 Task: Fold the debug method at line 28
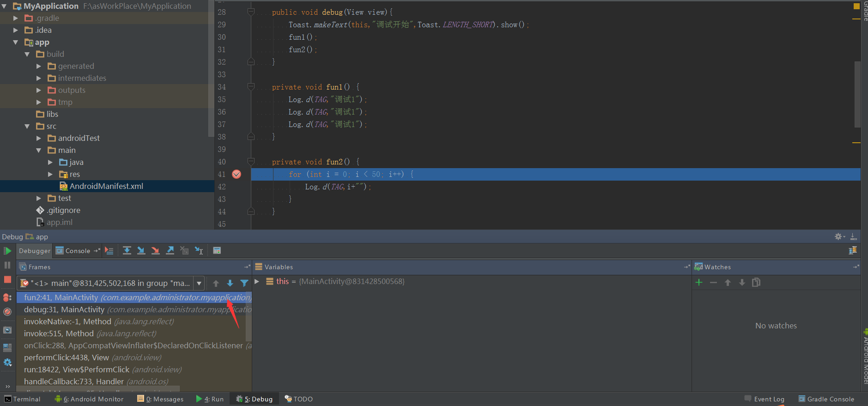point(251,12)
